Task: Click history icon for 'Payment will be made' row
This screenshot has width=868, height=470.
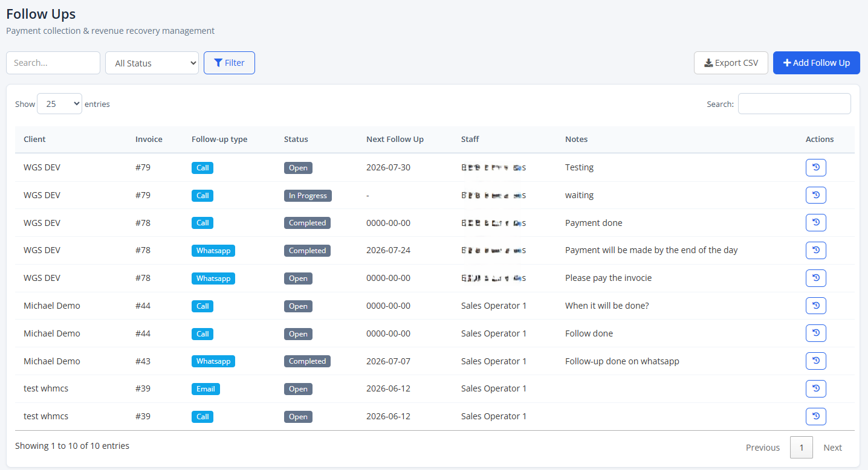Action: point(815,250)
